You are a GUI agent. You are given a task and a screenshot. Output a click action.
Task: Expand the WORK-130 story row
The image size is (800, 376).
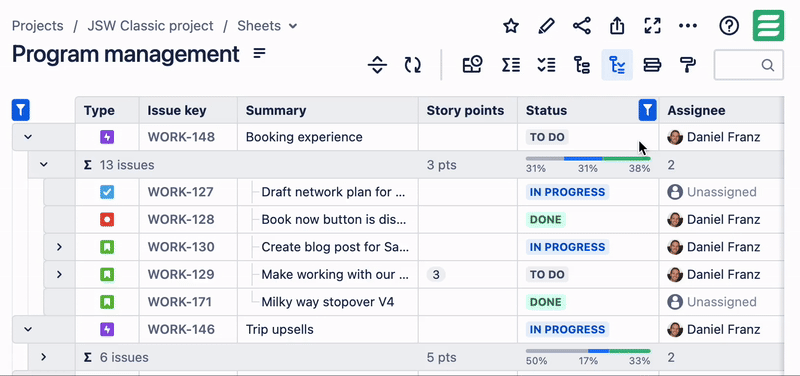click(x=59, y=247)
